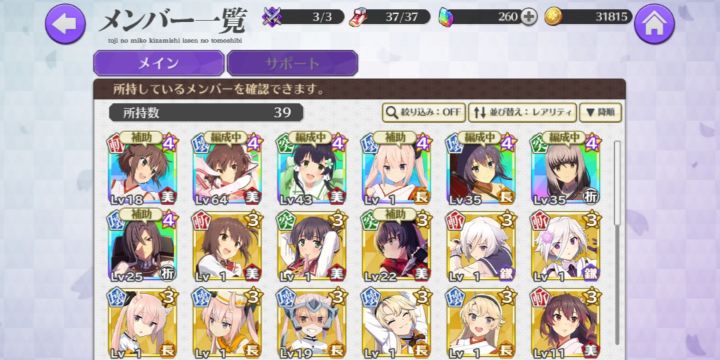Image resolution: width=720 pixels, height=360 pixels.
Task: Pick the Lv19 armored helmet member card
Action: 312,324
